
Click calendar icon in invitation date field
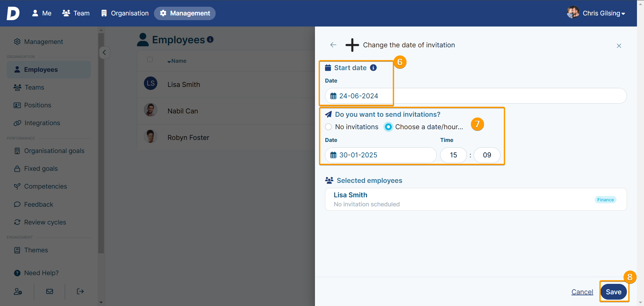(x=333, y=155)
